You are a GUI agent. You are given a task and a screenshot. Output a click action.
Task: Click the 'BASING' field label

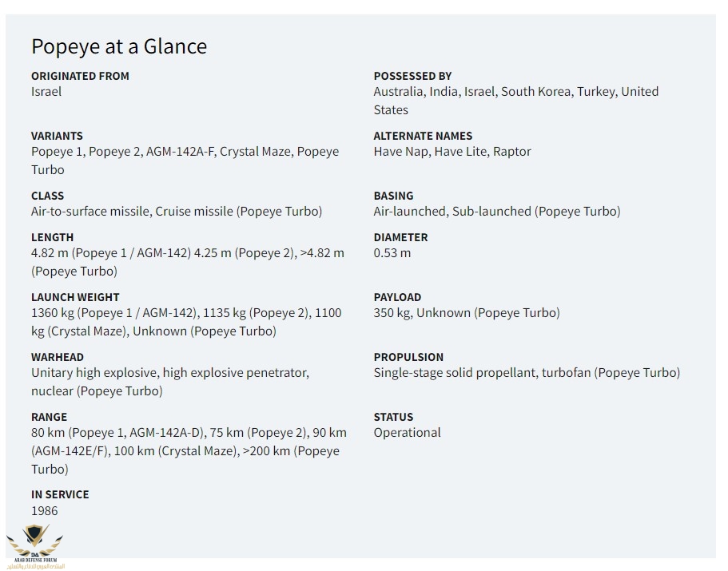393,196
